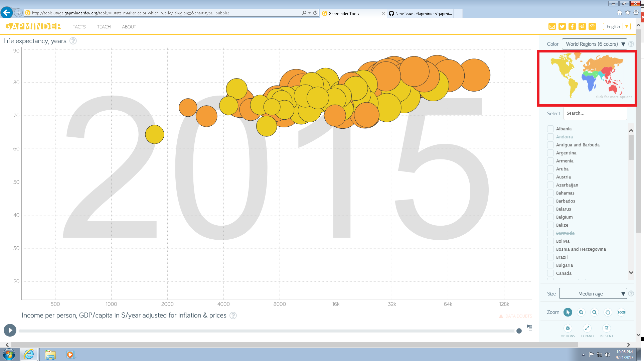Enable the Argentina checkbox
The image size is (644, 361).
(x=550, y=153)
